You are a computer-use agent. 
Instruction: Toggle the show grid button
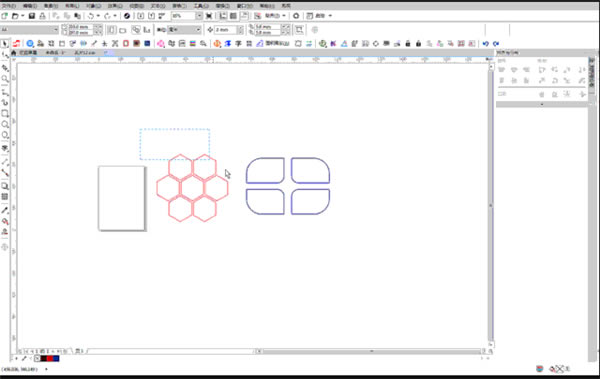(x=233, y=16)
